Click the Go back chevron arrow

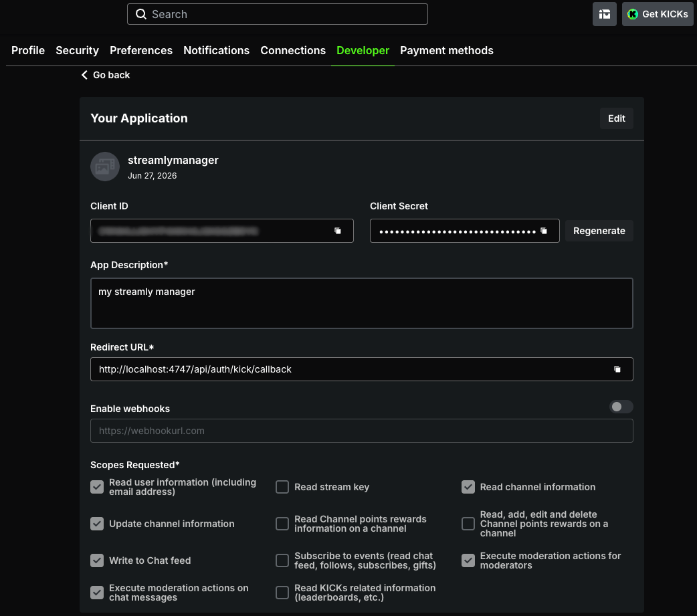pos(84,75)
